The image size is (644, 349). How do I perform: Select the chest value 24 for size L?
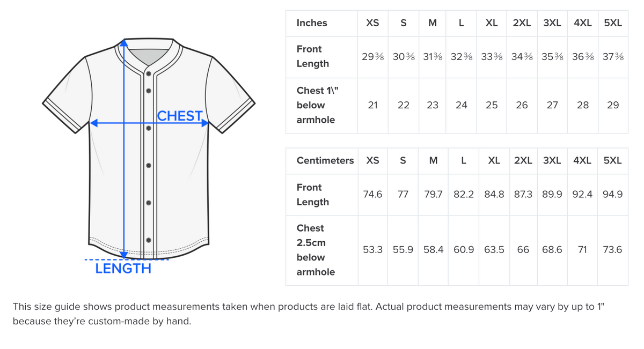point(462,105)
